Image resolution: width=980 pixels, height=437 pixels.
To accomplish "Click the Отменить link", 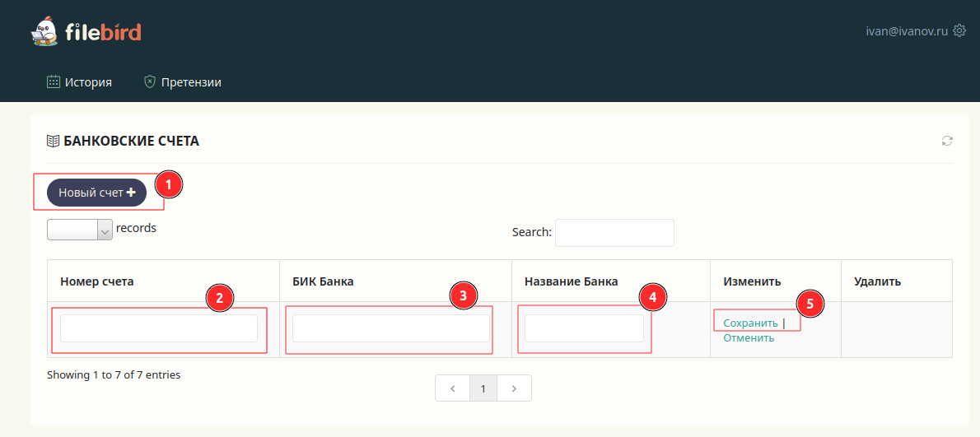I will pos(749,338).
